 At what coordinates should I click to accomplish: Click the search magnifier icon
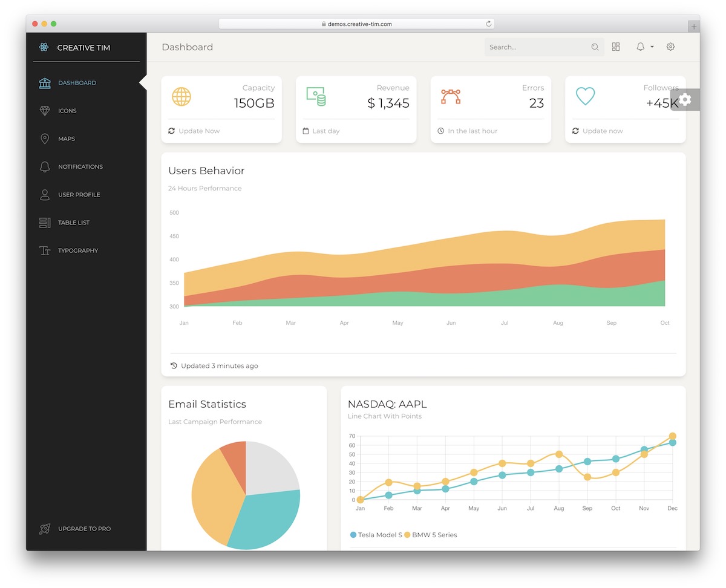pyautogui.click(x=595, y=47)
